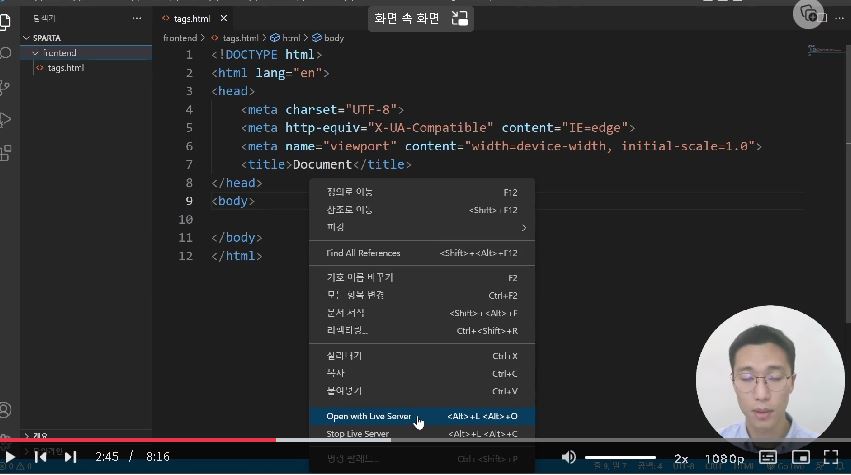851x475 pixels.
Task: Open the Accounts icon in activity bar
Action: (5, 410)
